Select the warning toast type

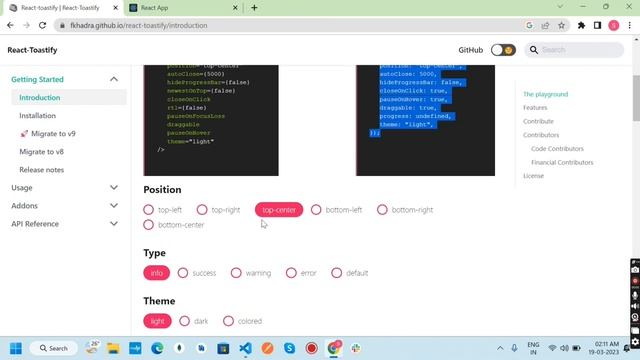pos(236,273)
